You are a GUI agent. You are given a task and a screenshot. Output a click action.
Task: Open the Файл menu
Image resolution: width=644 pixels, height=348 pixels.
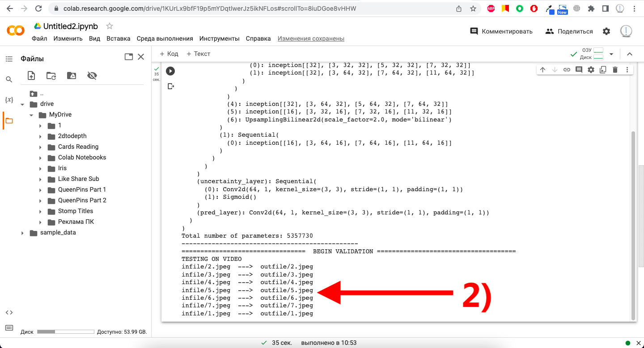click(39, 38)
